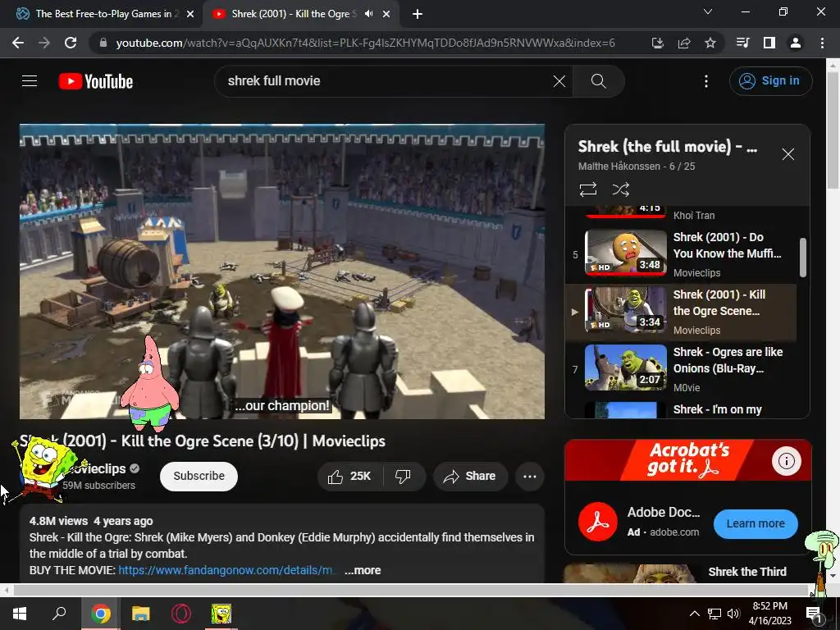Play Ogres are like Onions video
Image resolution: width=840 pixels, height=630 pixels.
click(x=681, y=368)
